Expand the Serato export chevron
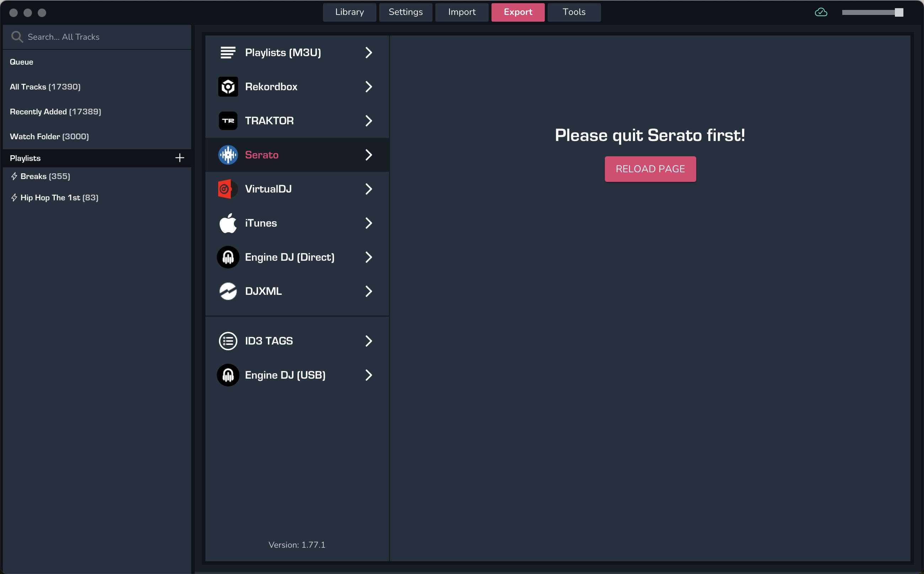The height and width of the screenshot is (574, 924). point(369,155)
